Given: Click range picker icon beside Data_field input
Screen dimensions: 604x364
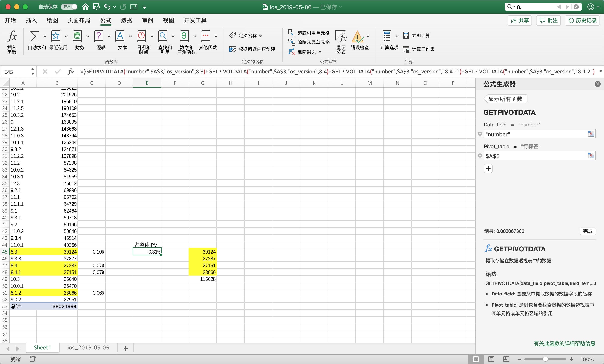Looking at the screenshot, I should point(591,134).
